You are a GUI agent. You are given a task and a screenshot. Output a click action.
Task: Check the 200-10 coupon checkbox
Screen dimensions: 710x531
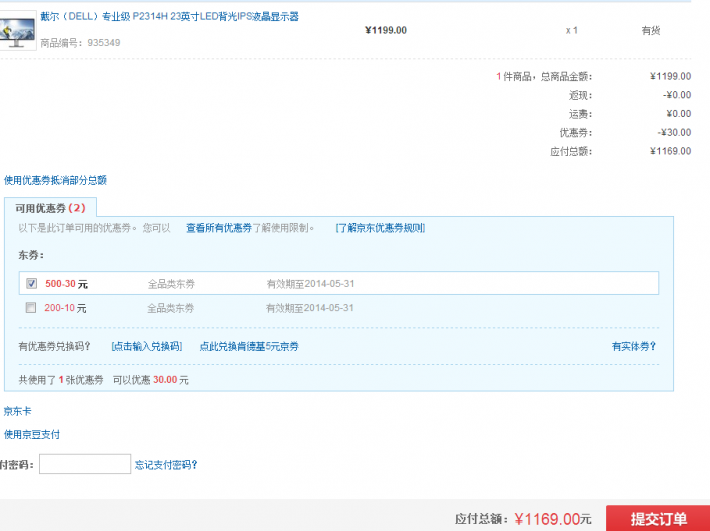coord(31,308)
